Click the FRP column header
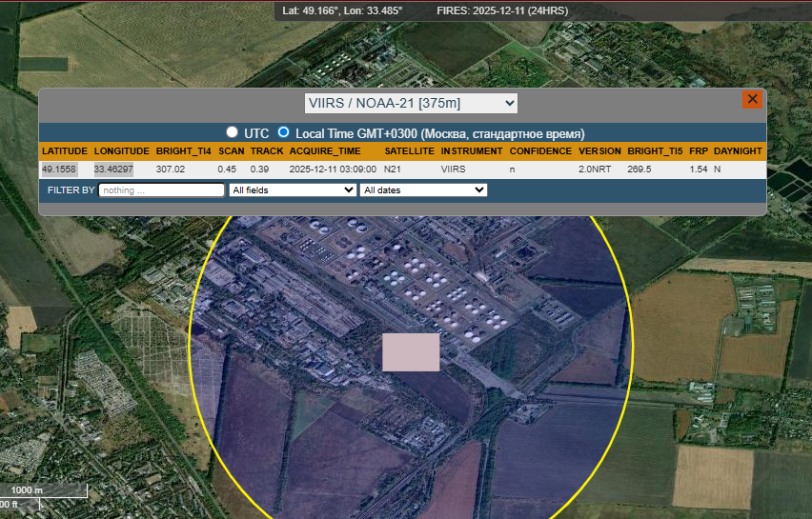Screen dimensions: 812x519 tap(699, 151)
